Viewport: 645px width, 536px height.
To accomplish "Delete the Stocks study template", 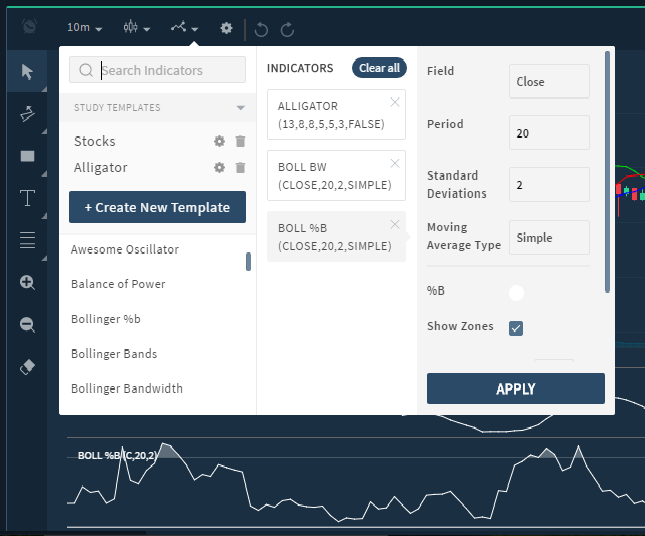I will (240, 141).
